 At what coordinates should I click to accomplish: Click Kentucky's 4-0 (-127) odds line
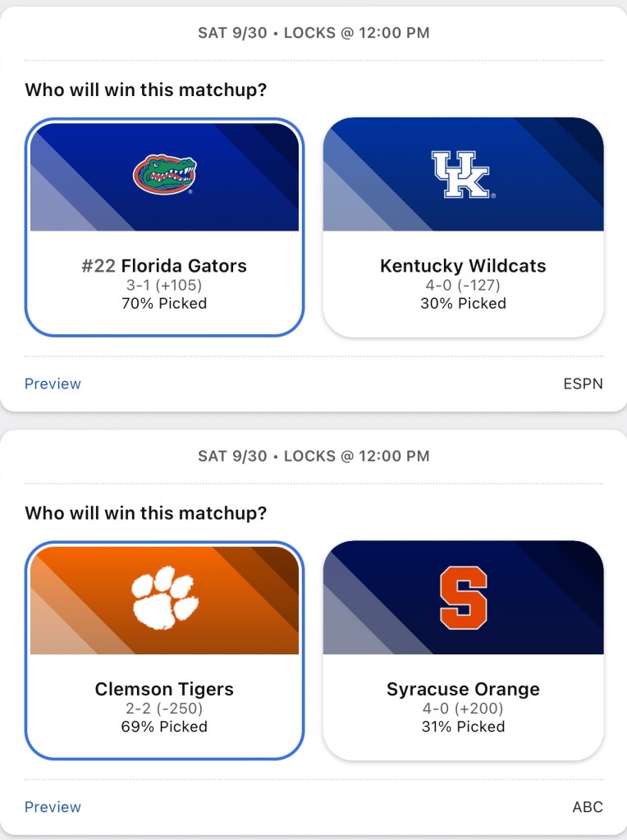point(463,285)
